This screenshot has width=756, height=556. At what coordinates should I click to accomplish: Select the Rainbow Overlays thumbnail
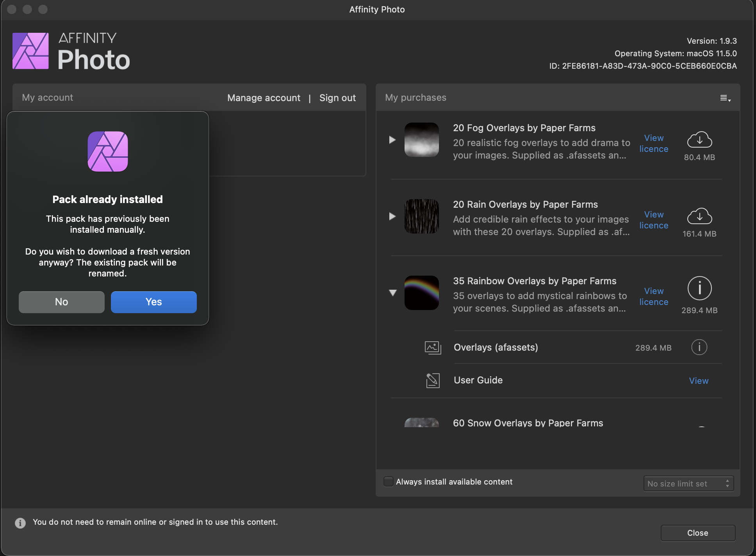[422, 293]
